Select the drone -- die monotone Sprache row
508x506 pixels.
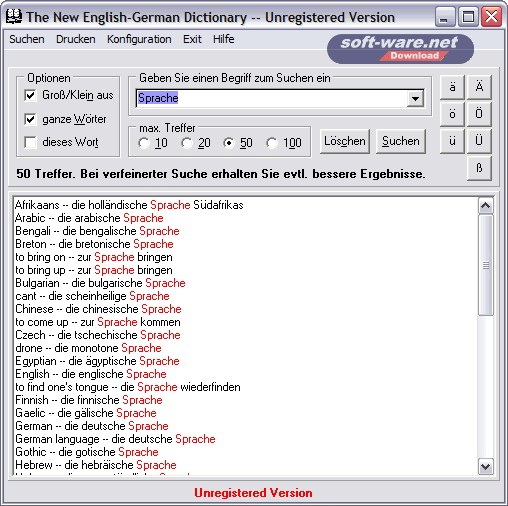tap(88, 348)
